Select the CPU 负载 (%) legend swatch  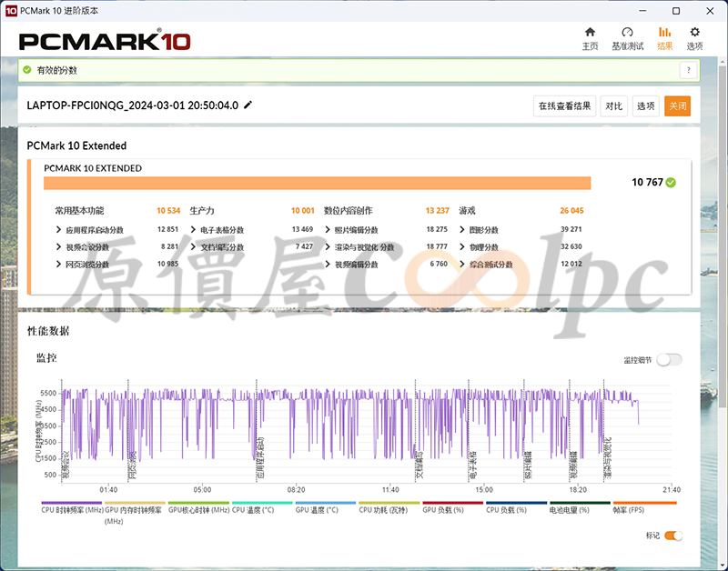(x=516, y=503)
